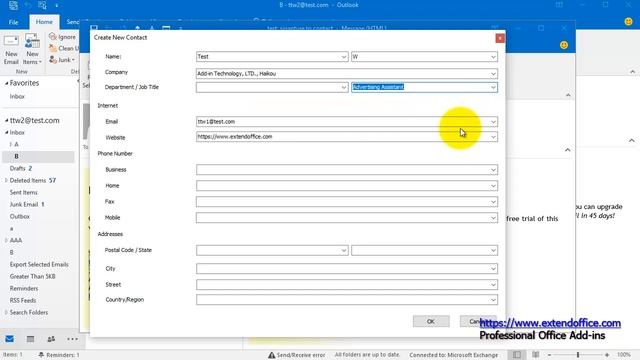The image size is (640, 360).
Task: Select the Home ribbon tab
Action: pos(44,22)
